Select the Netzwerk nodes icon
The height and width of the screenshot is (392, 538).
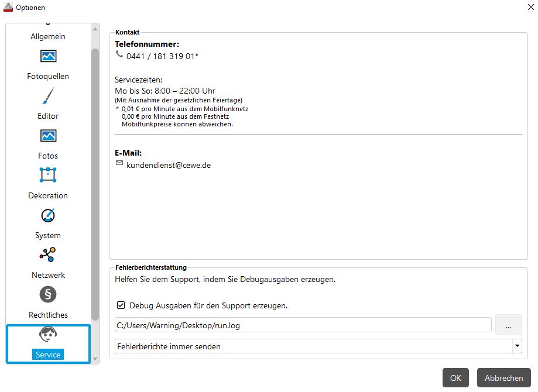coord(47,255)
